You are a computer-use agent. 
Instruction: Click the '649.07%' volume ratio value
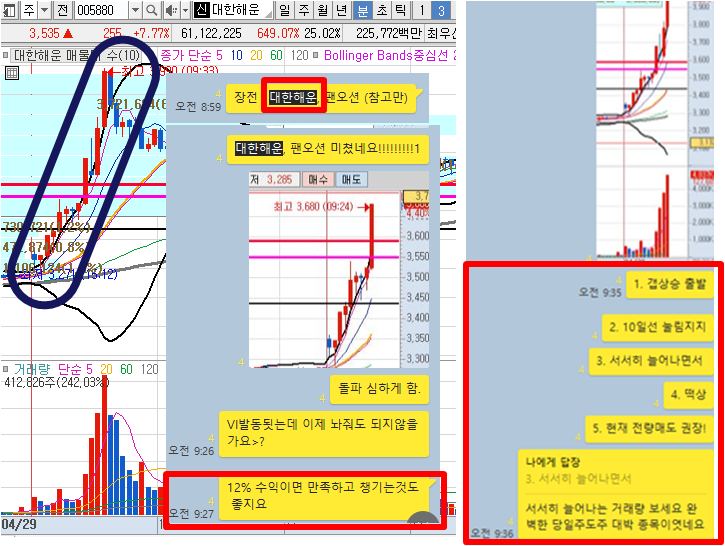(278, 33)
